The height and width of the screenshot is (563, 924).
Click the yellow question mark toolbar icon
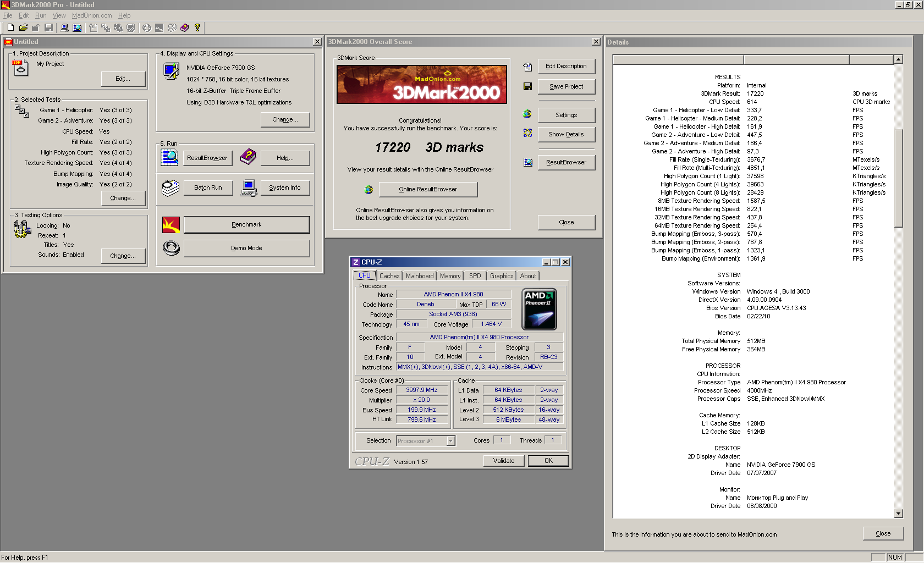coord(197,27)
